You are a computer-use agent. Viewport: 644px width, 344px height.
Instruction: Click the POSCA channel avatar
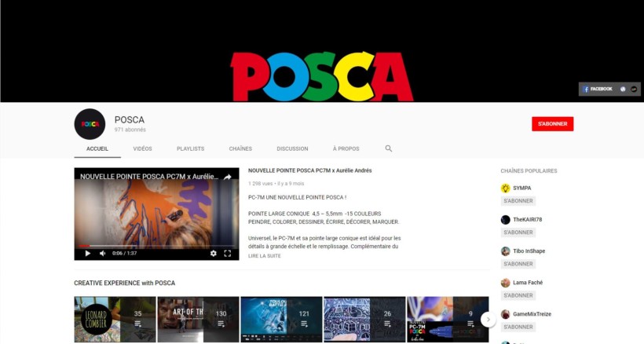pyautogui.click(x=90, y=124)
